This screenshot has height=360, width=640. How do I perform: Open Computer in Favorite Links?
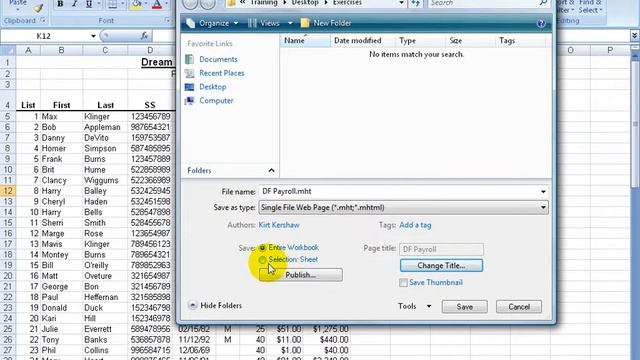pyautogui.click(x=216, y=101)
